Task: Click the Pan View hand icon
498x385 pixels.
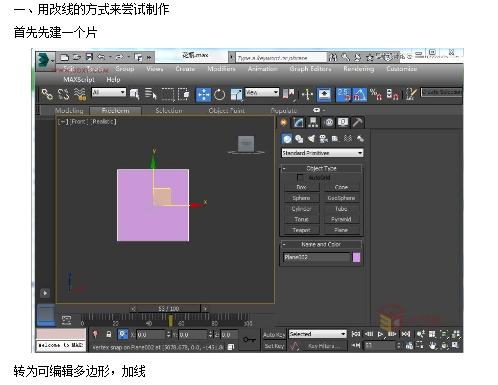Action: (x=432, y=346)
